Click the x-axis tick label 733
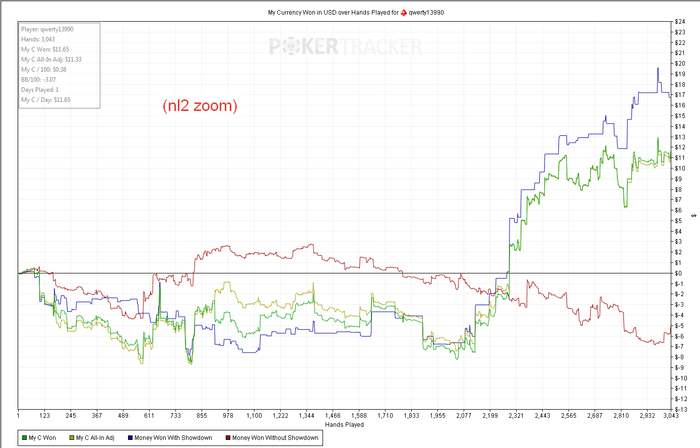700x448 pixels. 175,415
